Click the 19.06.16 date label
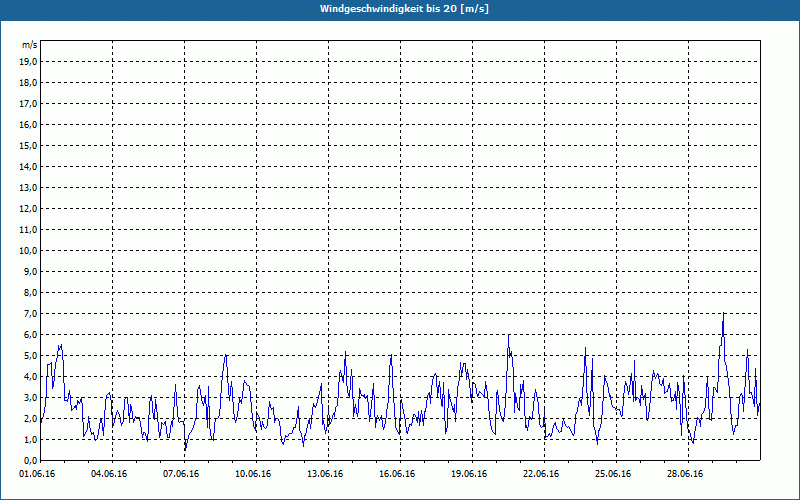The image size is (800, 500). point(469,474)
